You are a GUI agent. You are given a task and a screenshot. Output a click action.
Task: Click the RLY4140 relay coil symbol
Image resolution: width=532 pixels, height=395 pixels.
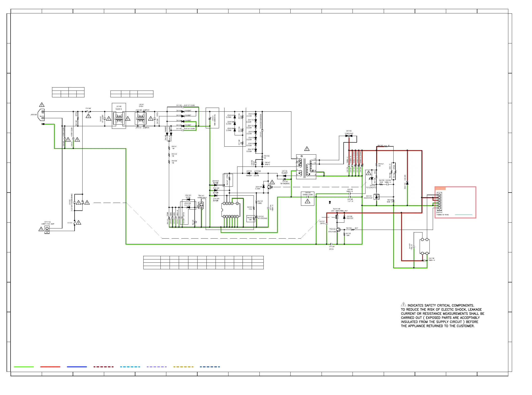tap(337, 217)
